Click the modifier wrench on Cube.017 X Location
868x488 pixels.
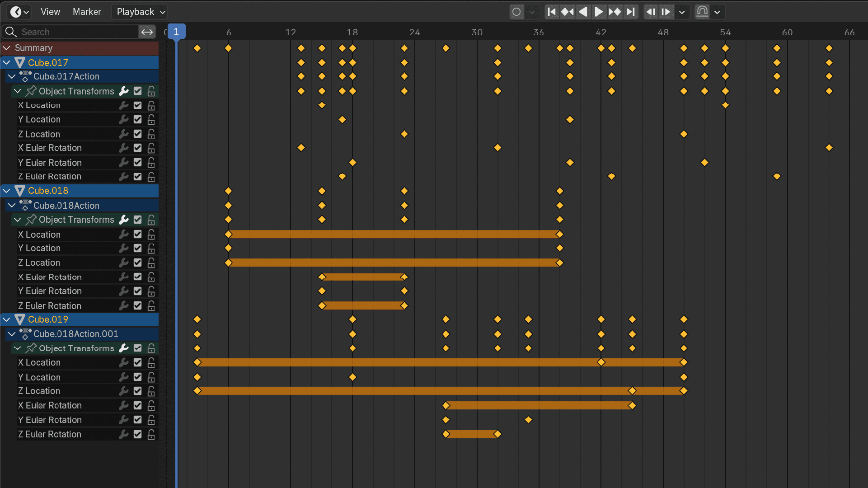click(123, 105)
